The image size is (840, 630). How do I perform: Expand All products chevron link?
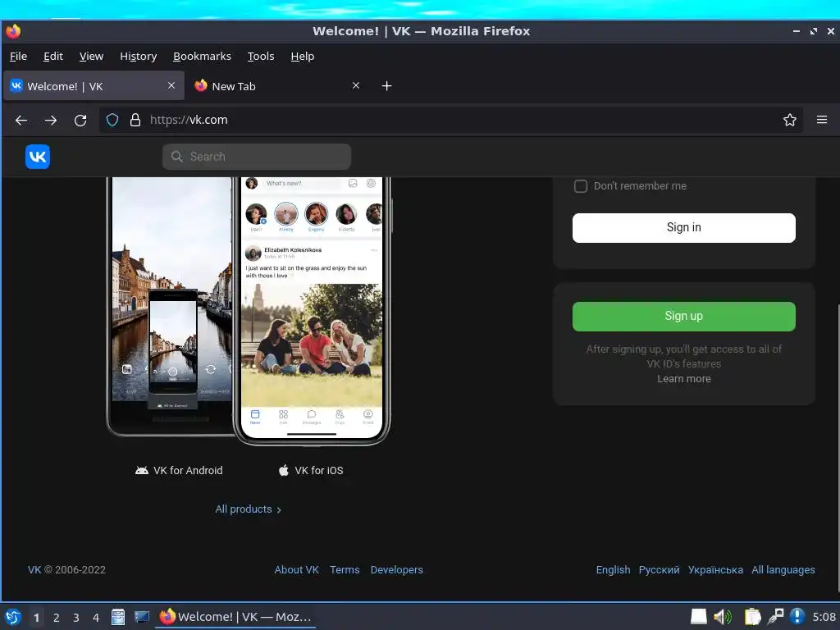click(248, 509)
